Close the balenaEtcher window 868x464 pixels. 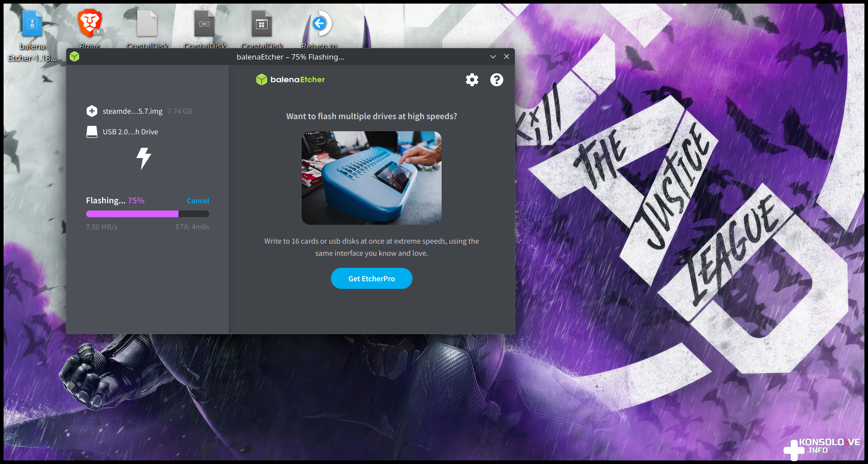(x=507, y=57)
